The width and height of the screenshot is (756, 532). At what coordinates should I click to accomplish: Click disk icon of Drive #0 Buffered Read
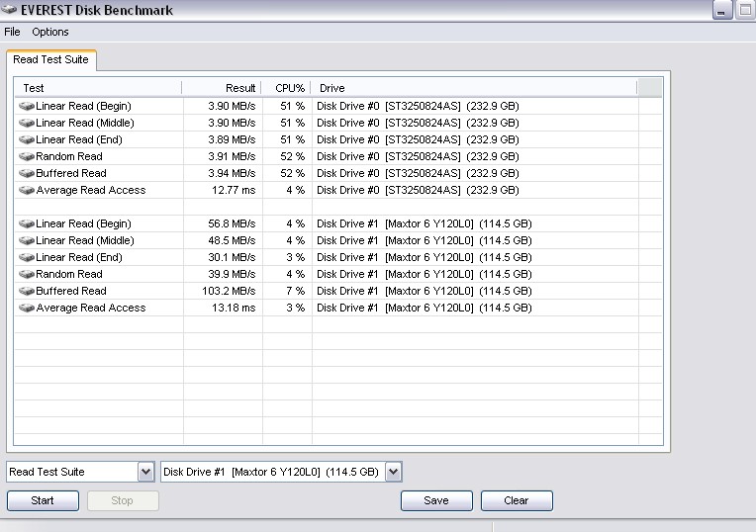click(x=27, y=173)
